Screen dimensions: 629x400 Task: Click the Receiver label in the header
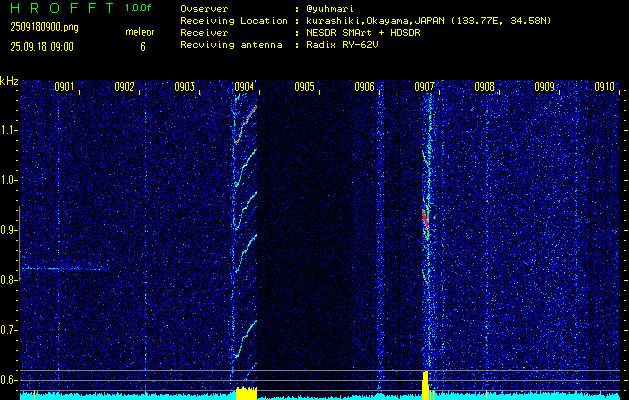[x=204, y=33]
